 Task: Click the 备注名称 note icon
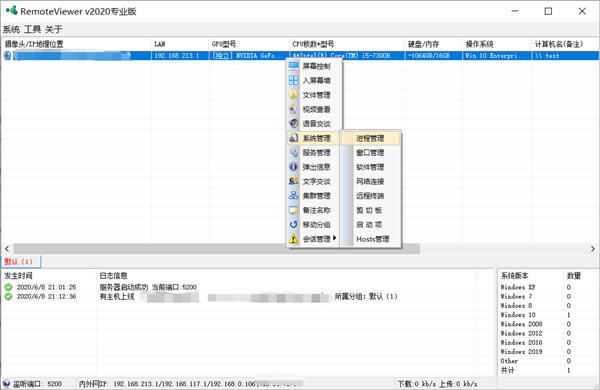[293, 210]
